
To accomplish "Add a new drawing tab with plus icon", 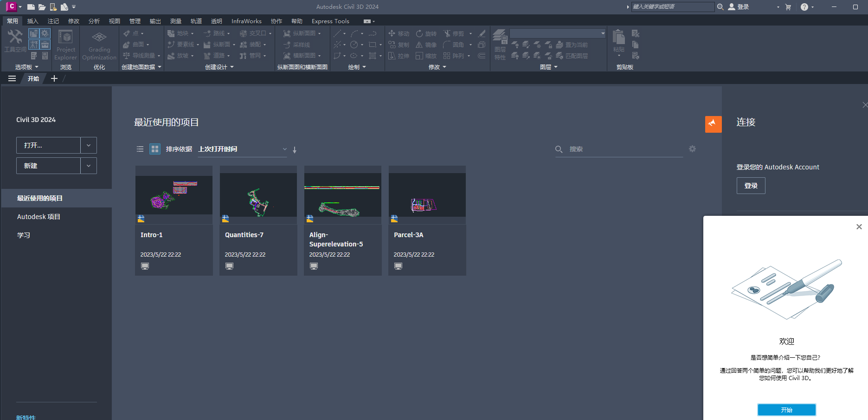I will click(x=54, y=78).
